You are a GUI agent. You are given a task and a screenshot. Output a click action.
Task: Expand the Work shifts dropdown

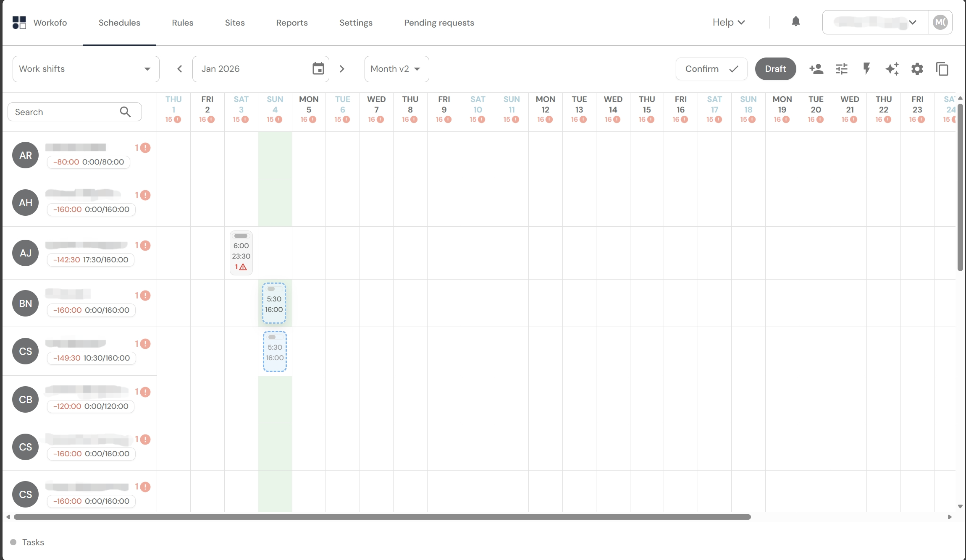coord(86,69)
